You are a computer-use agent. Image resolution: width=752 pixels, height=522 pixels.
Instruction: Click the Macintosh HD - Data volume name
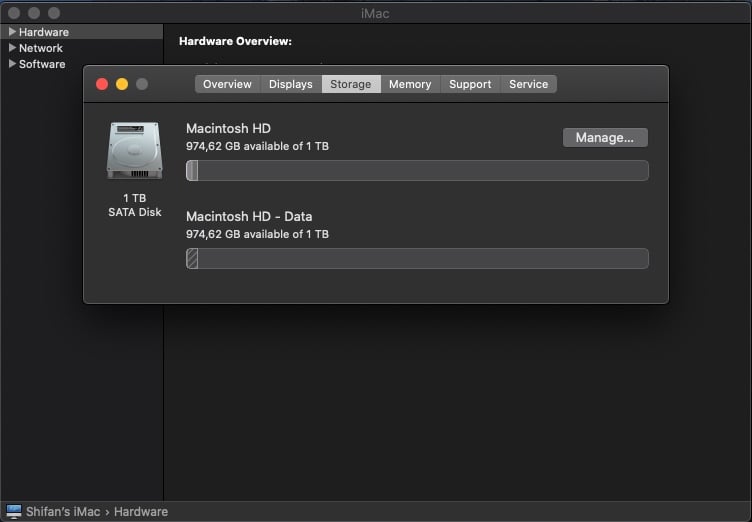pyautogui.click(x=249, y=216)
